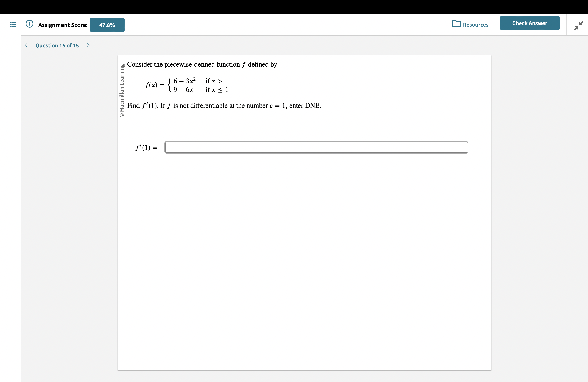Click the Resources link text

point(476,25)
